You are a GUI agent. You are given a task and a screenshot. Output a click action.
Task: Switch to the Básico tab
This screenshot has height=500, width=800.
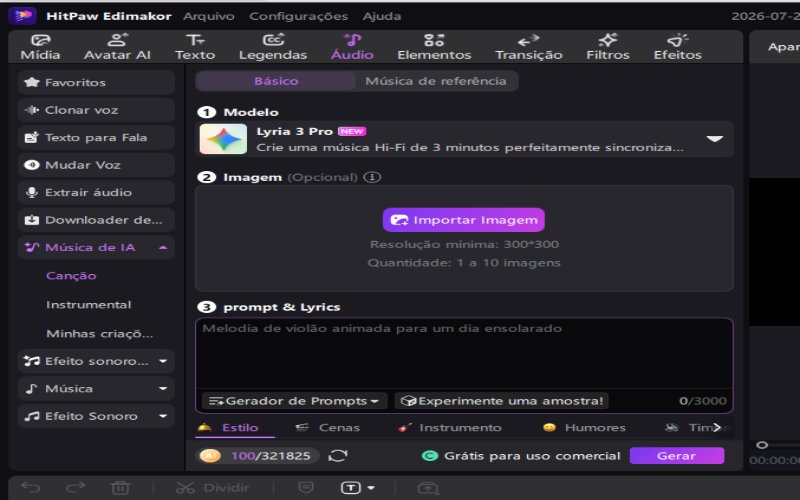coord(276,81)
